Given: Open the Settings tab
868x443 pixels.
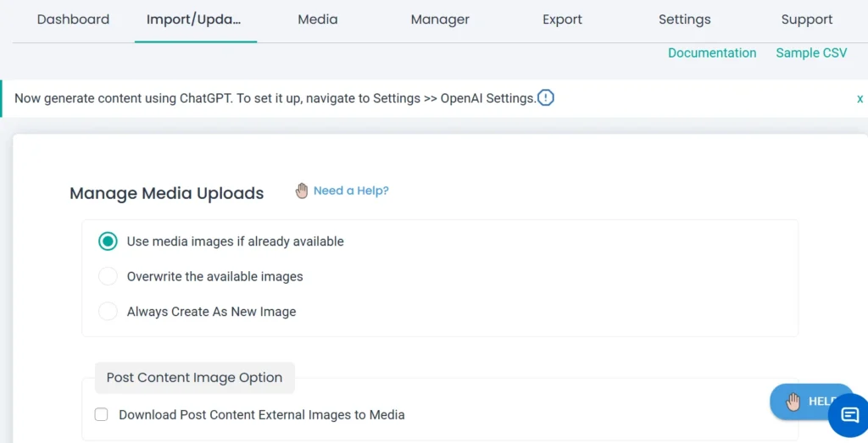Looking at the screenshot, I should (x=684, y=19).
